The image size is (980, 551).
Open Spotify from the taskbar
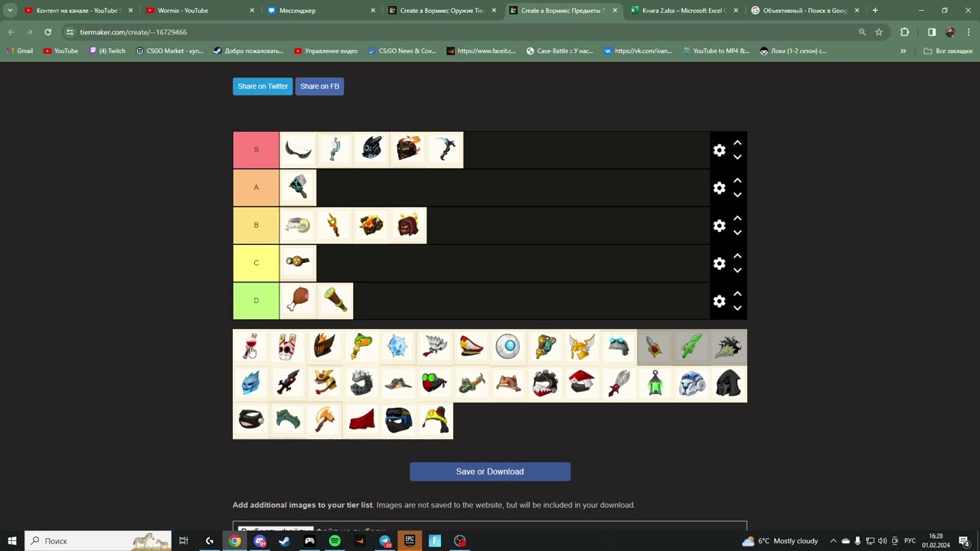(335, 541)
